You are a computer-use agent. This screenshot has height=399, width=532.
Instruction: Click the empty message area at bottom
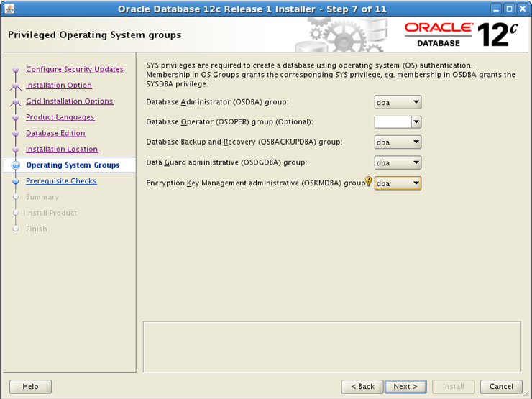pos(332,347)
